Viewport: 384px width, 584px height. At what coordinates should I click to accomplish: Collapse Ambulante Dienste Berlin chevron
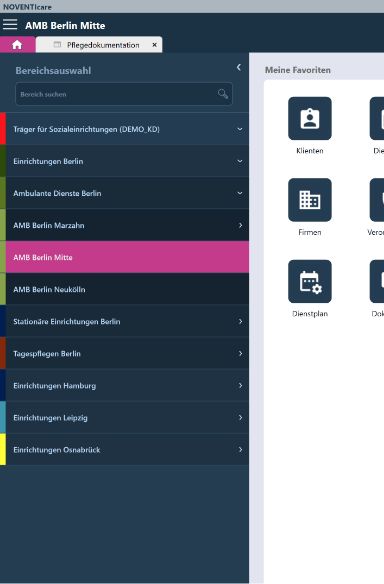tap(240, 193)
